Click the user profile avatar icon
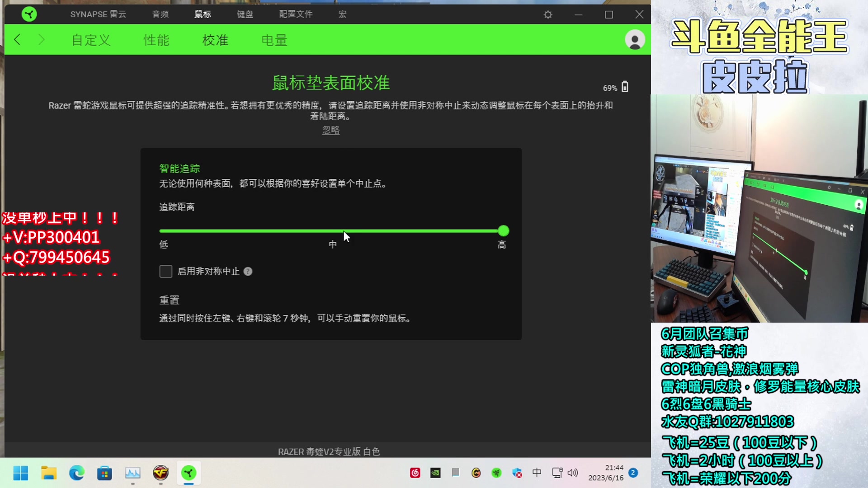Image resolution: width=868 pixels, height=488 pixels. 634,40
